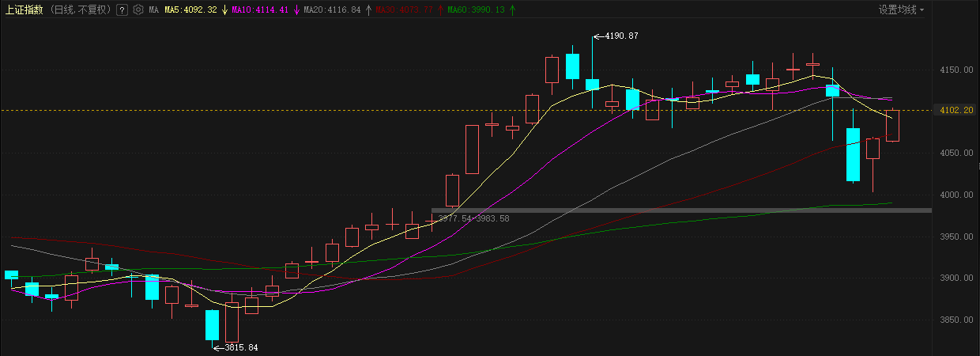Click the MA20:4116.84 indicator value
980x356 pixels.
click(332, 10)
